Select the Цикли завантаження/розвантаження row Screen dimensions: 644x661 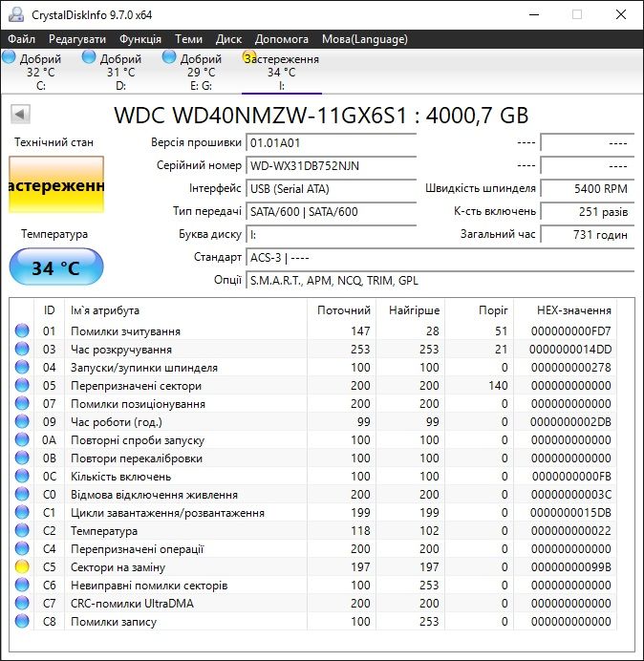pos(314,512)
